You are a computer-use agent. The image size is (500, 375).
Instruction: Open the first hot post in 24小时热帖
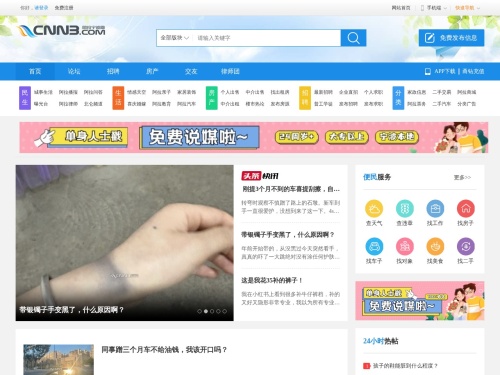point(405,366)
